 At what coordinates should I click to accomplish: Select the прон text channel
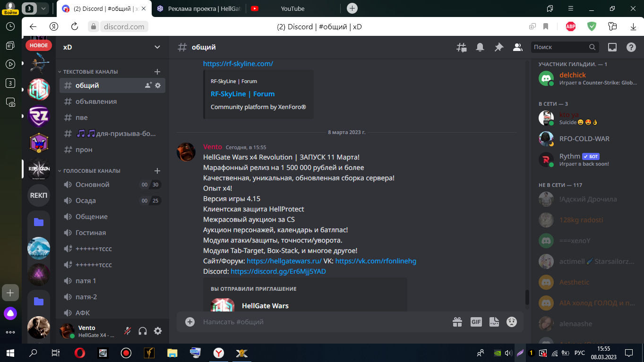click(112, 150)
